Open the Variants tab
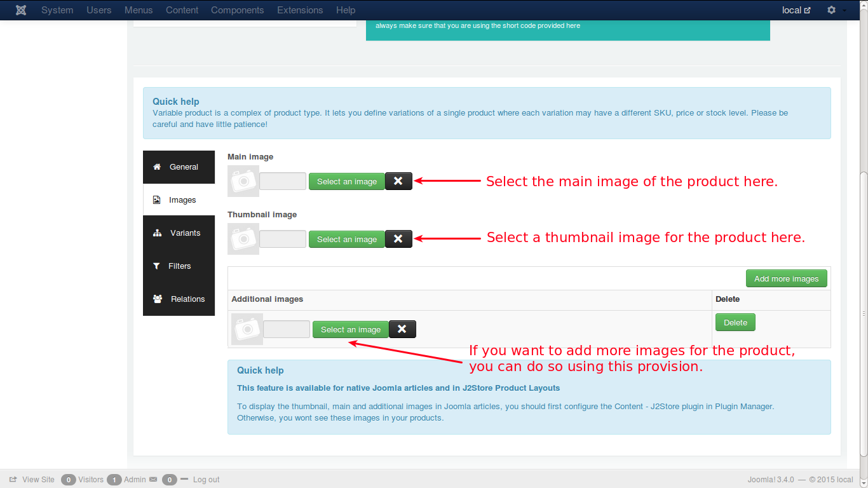868x488 pixels. (179, 233)
